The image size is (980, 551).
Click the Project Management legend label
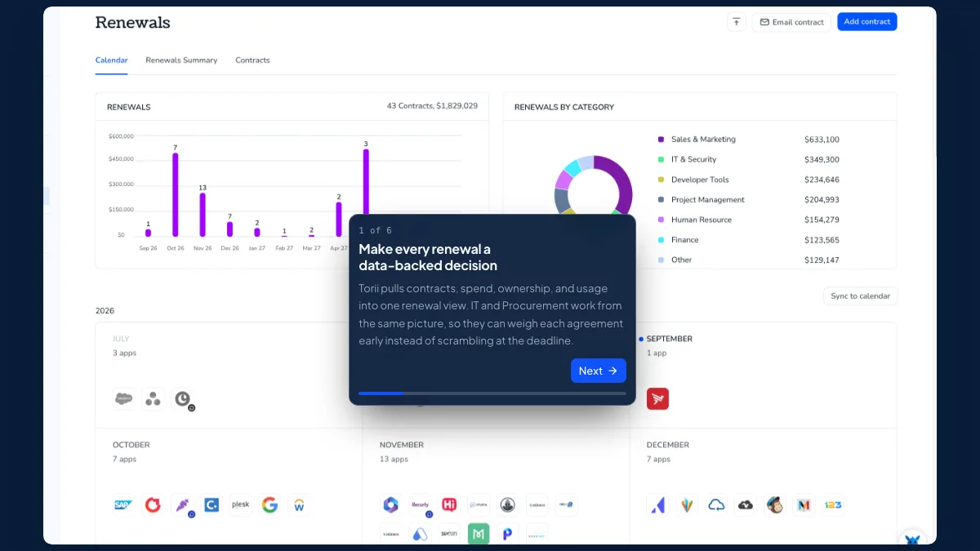[x=708, y=200]
